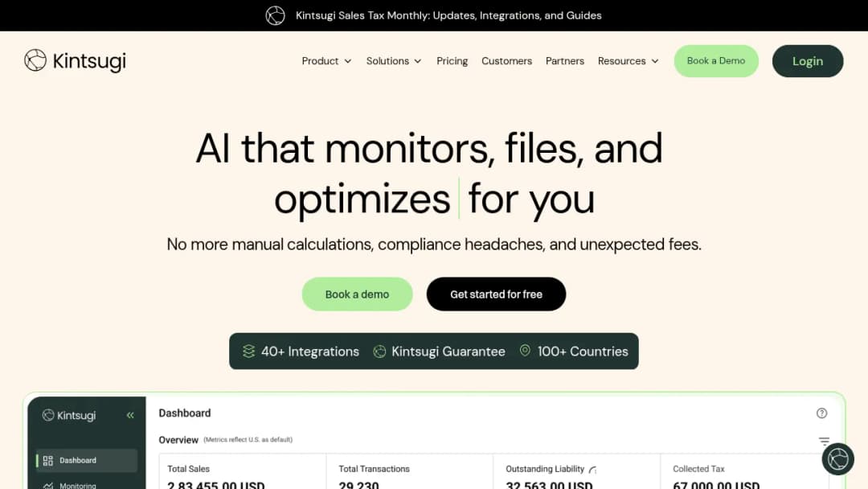Expand the Solutions dropdown menu

pos(394,61)
